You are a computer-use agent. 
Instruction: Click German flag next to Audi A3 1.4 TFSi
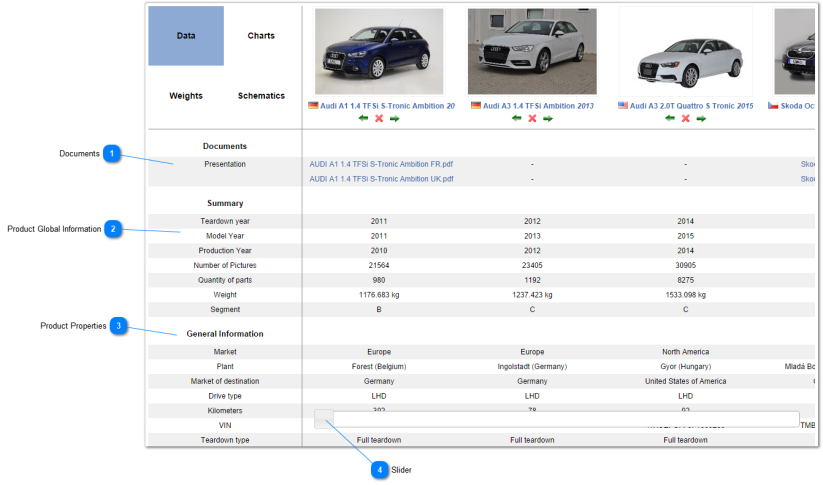[x=476, y=106]
